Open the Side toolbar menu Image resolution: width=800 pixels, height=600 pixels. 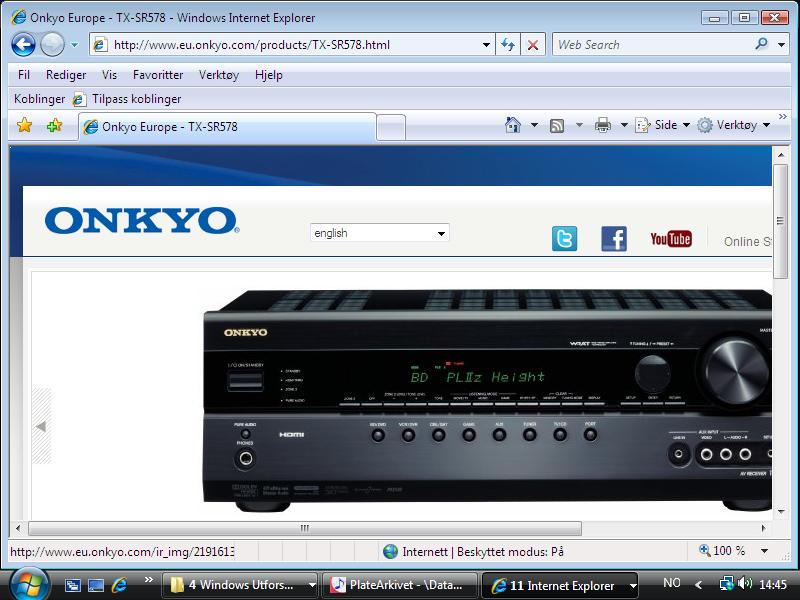pos(662,125)
